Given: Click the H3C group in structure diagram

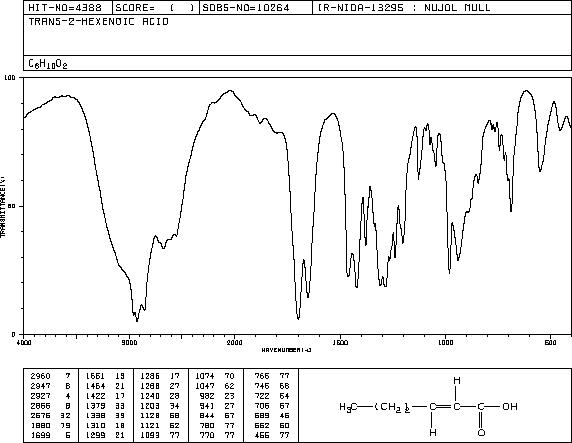Looking at the screenshot, I should pos(348,407).
